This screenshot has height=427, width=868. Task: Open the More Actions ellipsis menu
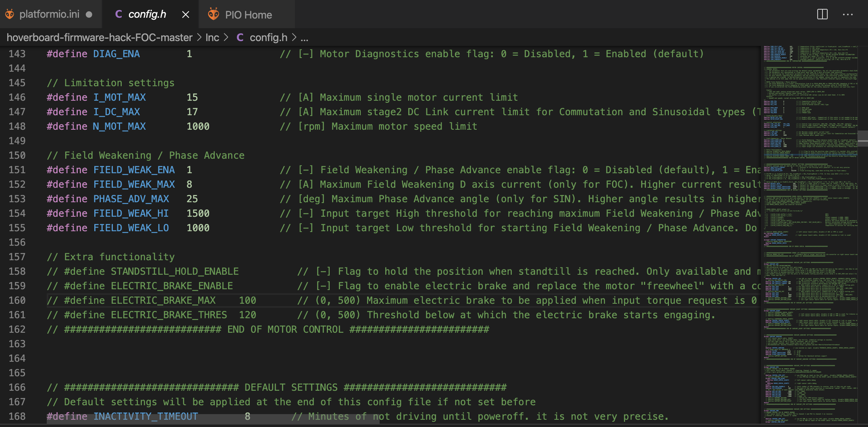tap(848, 15)
